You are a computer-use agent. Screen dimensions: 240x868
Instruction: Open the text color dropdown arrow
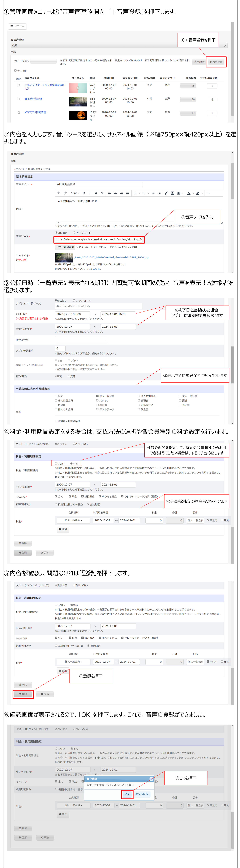click(193, 193)
